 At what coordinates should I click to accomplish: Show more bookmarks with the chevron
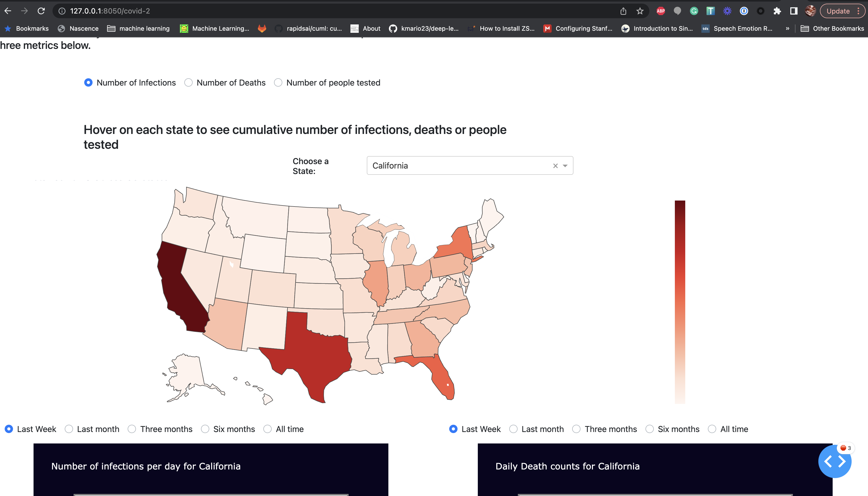(787, 29)
